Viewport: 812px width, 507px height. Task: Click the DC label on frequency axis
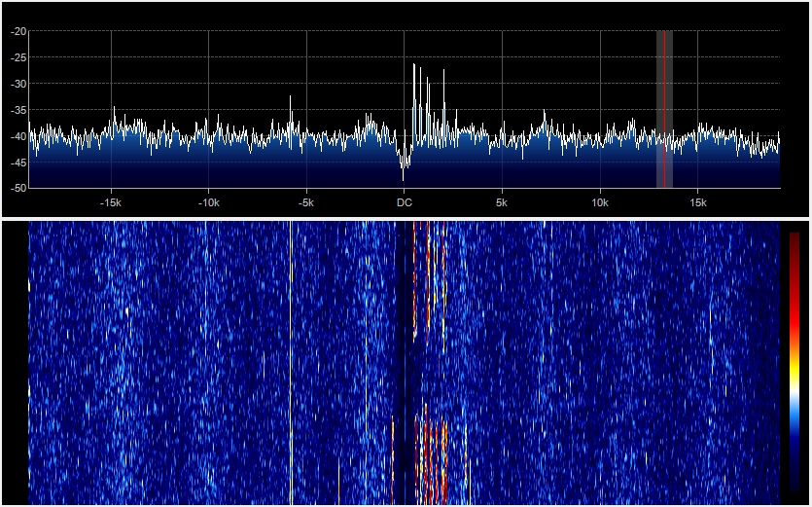(x=404, y=202)
